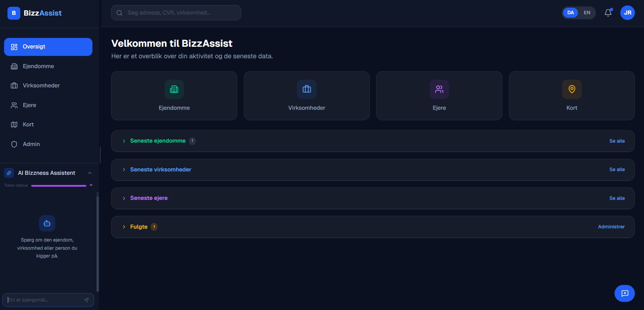Screen dimensions: 644x310
Task: Click the AI Bizzness Assistent sparkle icon
Action: pyautogui.click(x=8, y=173)
